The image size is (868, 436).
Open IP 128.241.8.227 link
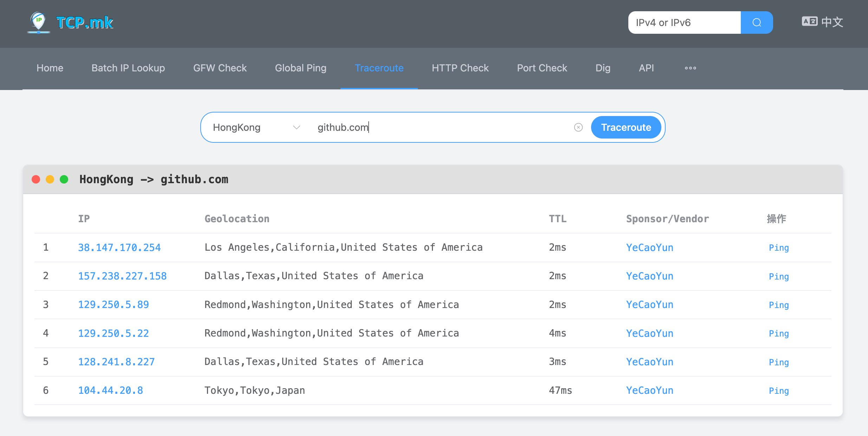[x=116, y=362]
